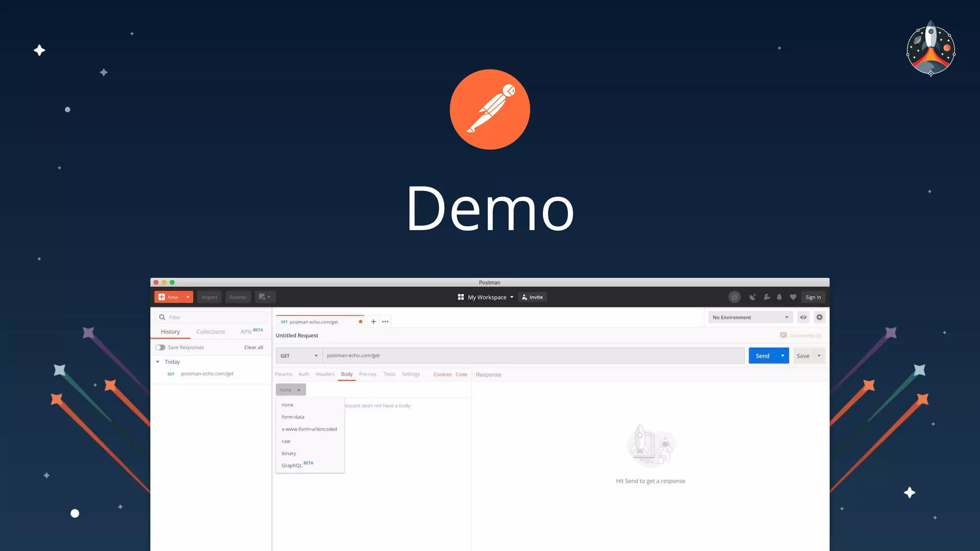Open the new window icon dropdown

(265, 297)
